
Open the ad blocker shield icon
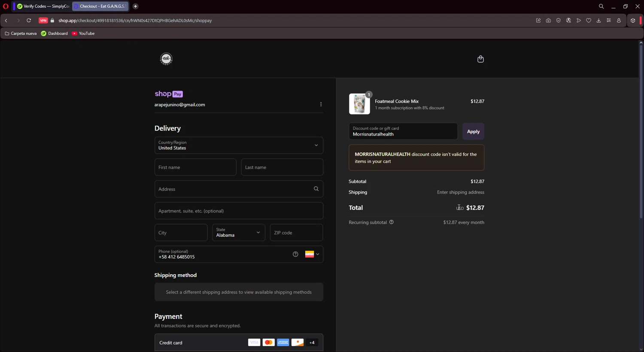coord(558,21)
